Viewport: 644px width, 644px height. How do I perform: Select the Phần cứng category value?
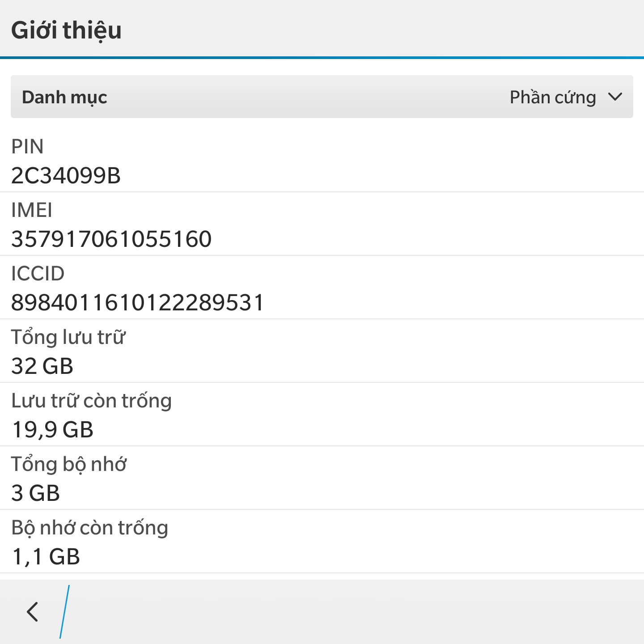click(553, 97)
